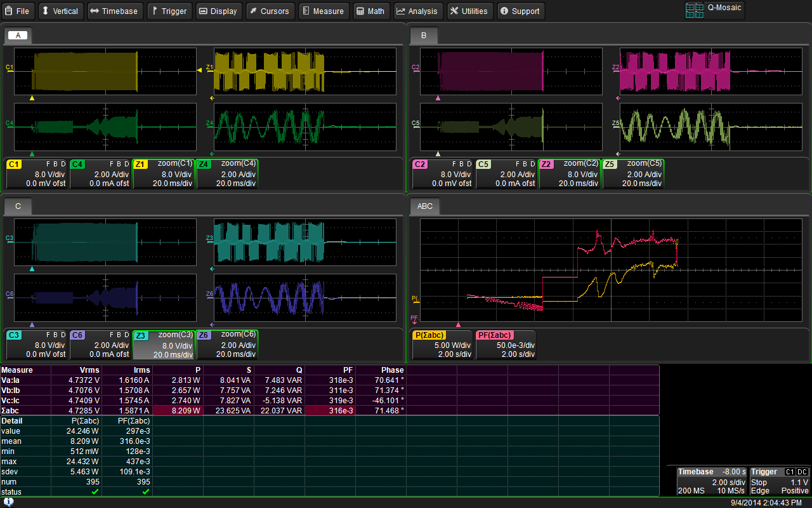
Task: Open the Timebase menu
Action: point(114,11)
